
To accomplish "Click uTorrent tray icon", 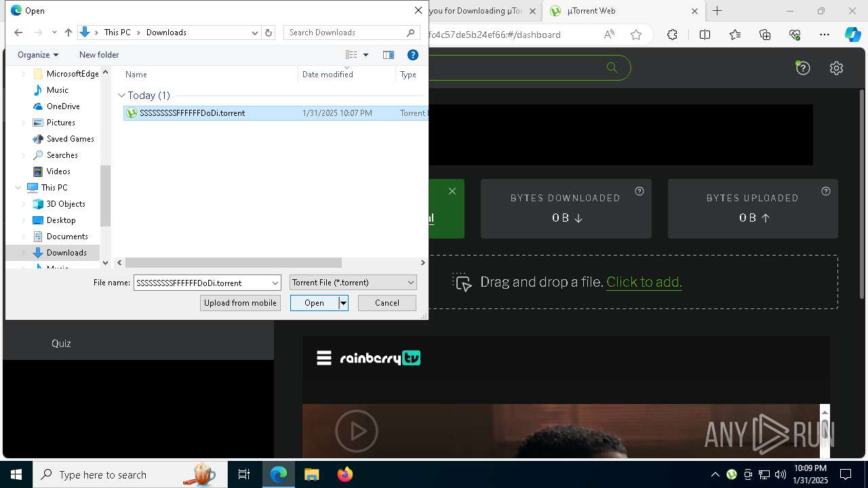I will pyautogui.click(x=732, y=474).
